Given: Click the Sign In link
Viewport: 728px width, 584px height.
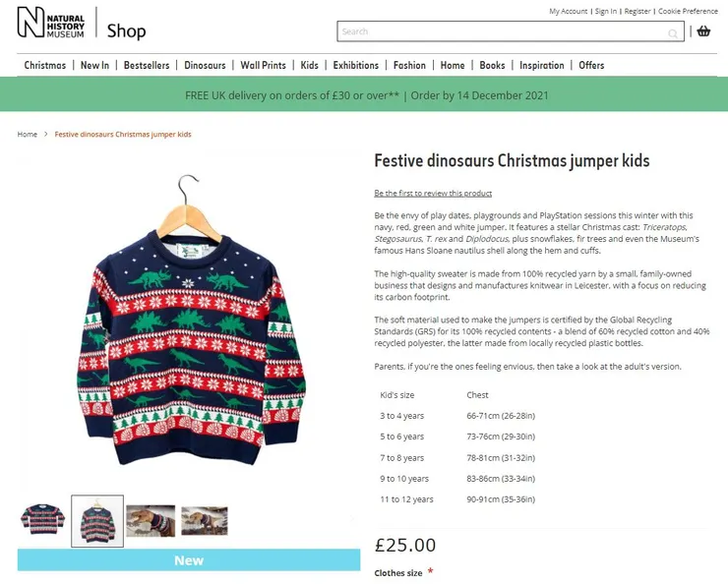Looking at the screenshot, I should point(606,11).
